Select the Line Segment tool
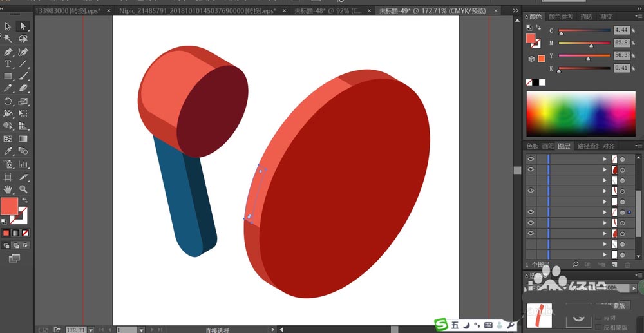644x333 pixels. click(23, 64)
